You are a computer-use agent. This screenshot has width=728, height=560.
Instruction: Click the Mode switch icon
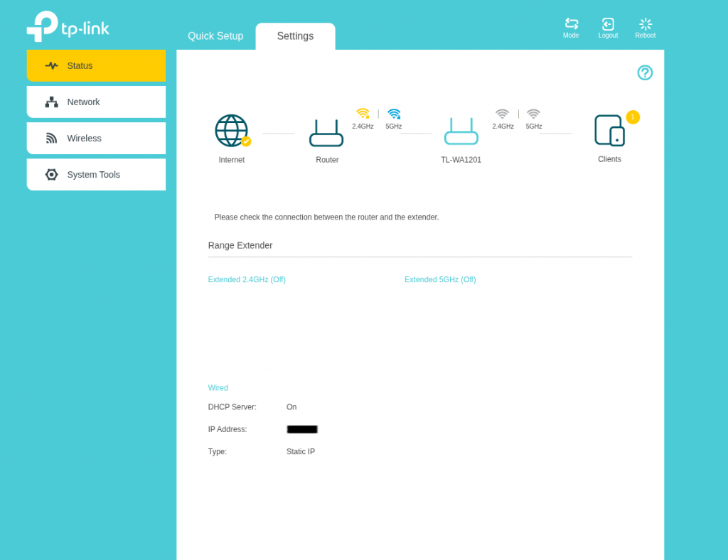[x=571, y=24]
